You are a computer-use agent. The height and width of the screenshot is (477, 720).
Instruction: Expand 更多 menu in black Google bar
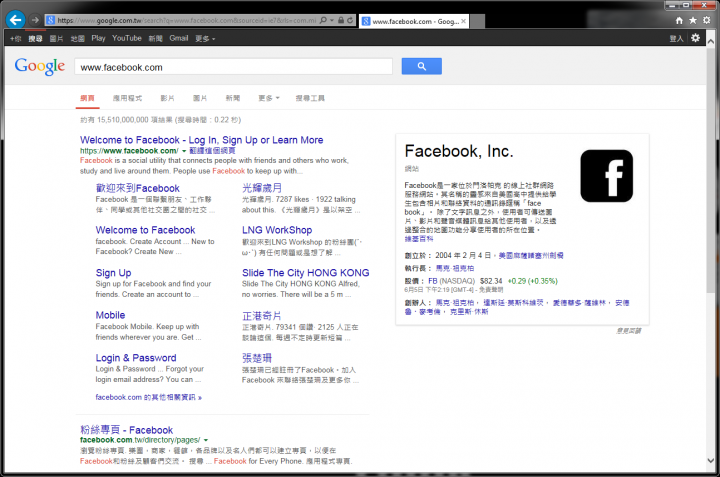[205, 39]
